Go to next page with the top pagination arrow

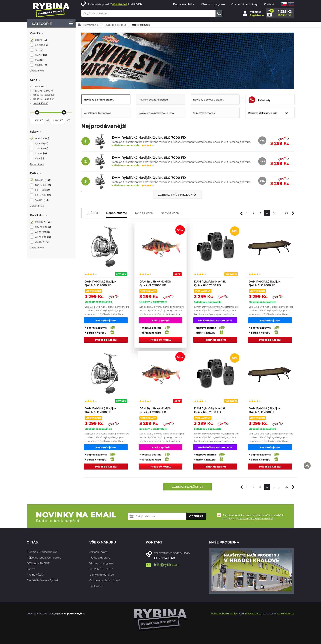click(293, 213)
